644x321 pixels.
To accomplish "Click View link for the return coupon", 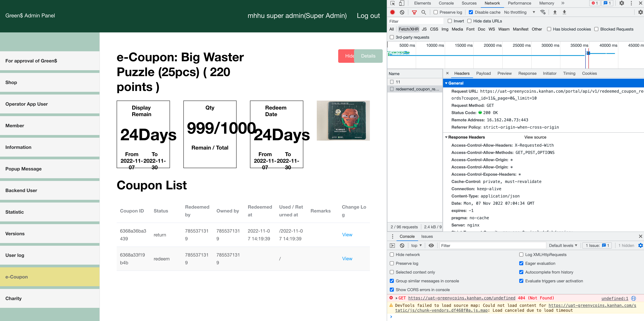I will 347,235.
